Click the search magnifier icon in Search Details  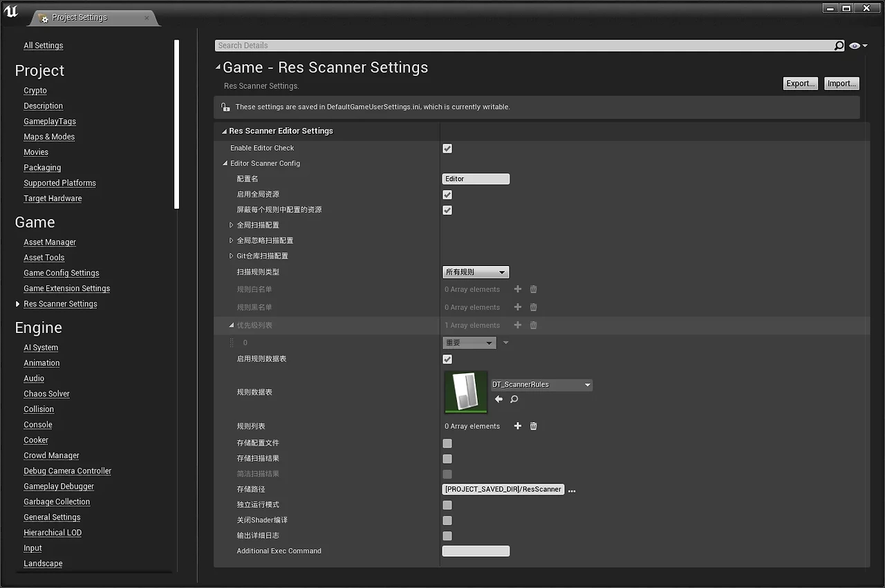(839, 46)
